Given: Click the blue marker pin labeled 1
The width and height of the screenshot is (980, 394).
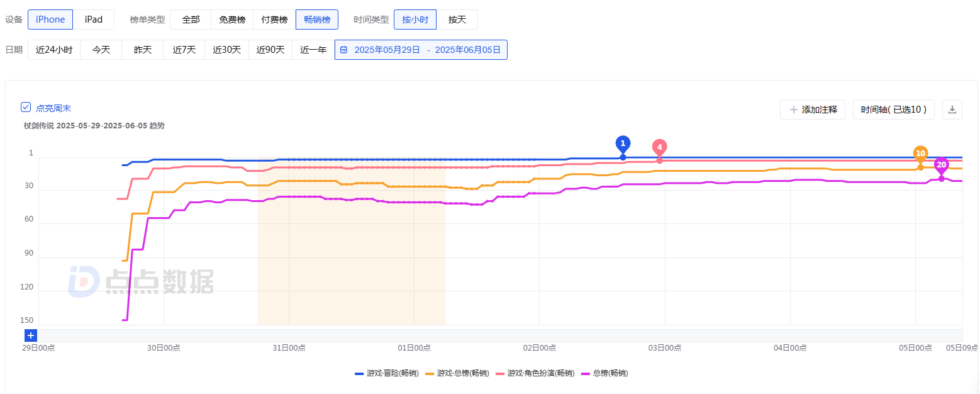Looking at the screenshot, I should point(623,144).
